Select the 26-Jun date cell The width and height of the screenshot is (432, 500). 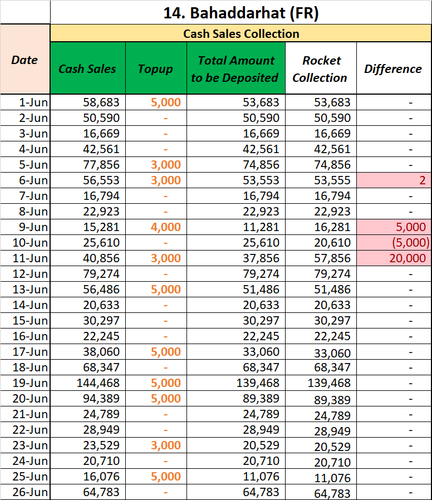click(x=25, y=492)
